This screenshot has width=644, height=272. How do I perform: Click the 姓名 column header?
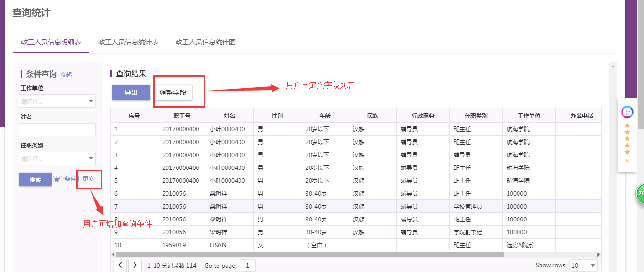click(x=230, y=115)
